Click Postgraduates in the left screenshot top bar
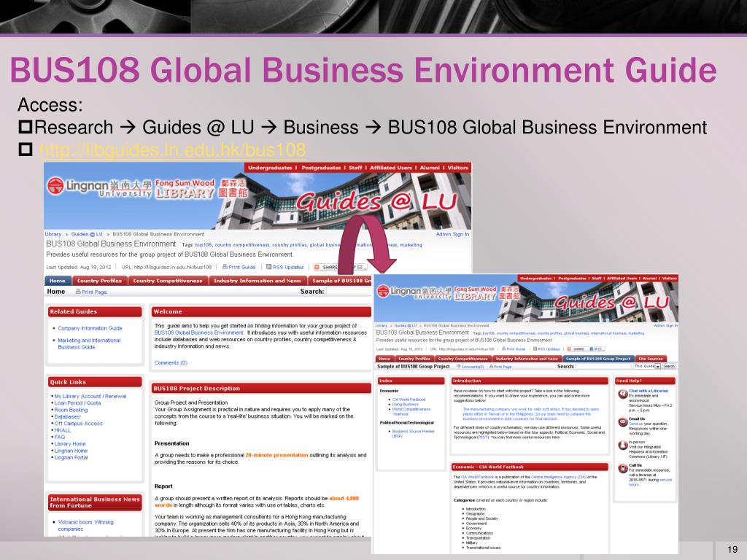 click(321, 168)
